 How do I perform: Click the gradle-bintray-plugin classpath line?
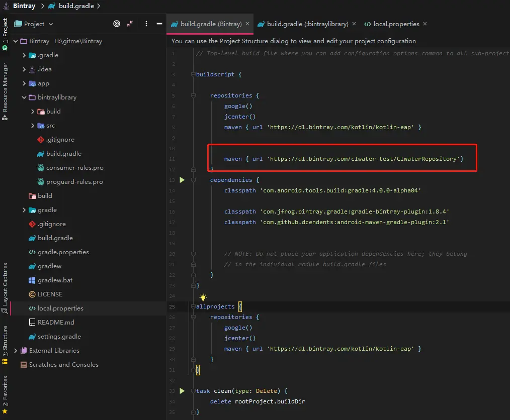tap(336, 212)
